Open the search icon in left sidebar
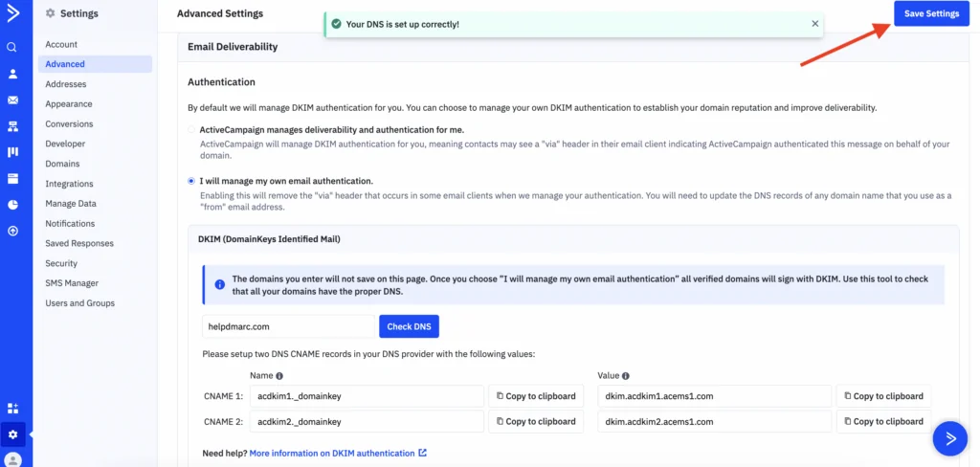The height and width of the screenshot is (467, 980). point(12,48)
